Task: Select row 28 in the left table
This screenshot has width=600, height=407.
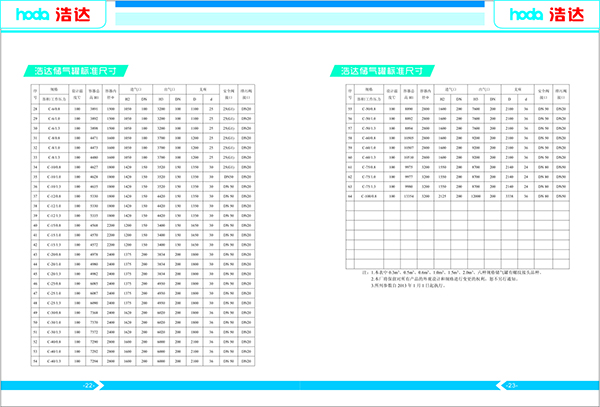Action: [x=140, y=106]
